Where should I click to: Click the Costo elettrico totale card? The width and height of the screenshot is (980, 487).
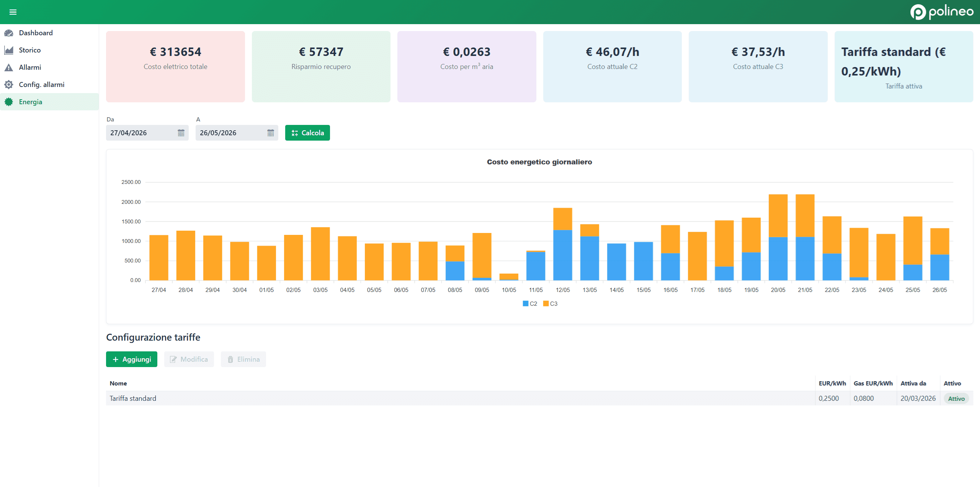pos(175,67)
